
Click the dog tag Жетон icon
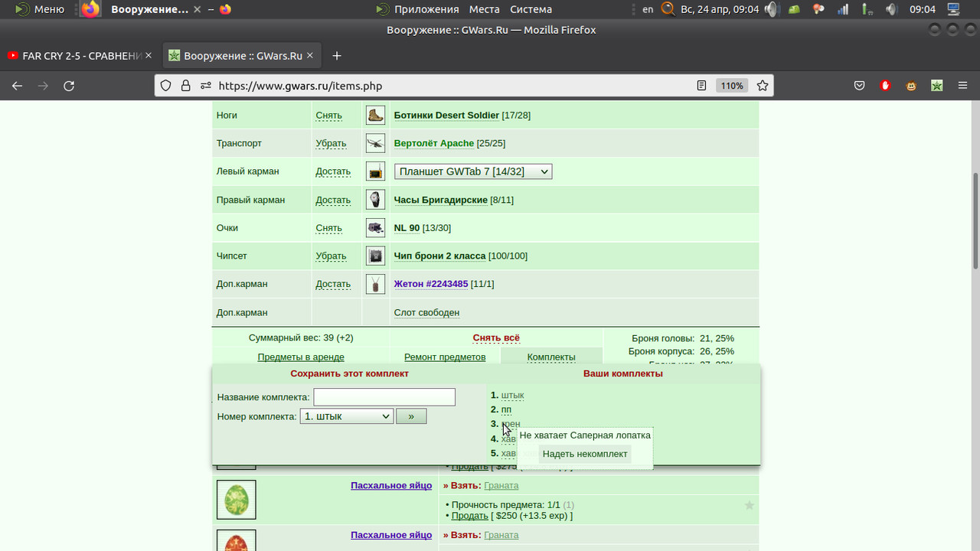375,284
